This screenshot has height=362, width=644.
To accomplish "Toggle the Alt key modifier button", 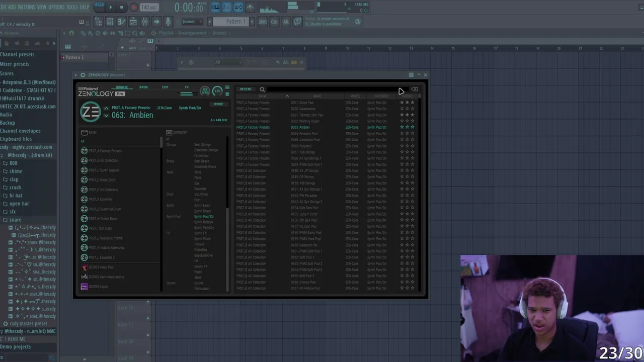I will [286, 22].
